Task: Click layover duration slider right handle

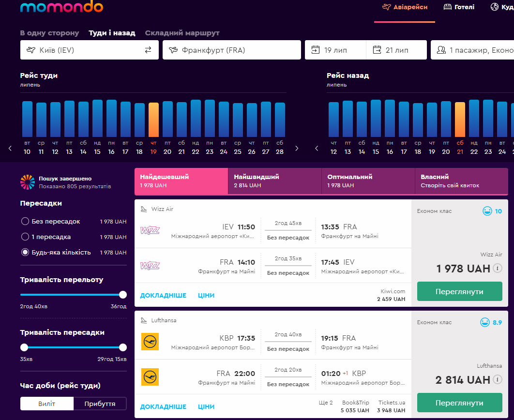Action: 123,347
